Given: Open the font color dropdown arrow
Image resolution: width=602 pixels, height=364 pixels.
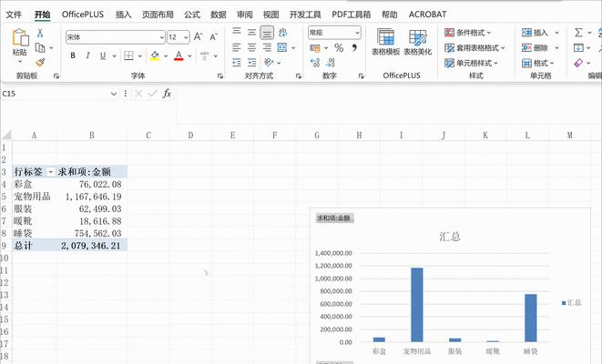Looking at the screenshot, I should tap(189, 56).
